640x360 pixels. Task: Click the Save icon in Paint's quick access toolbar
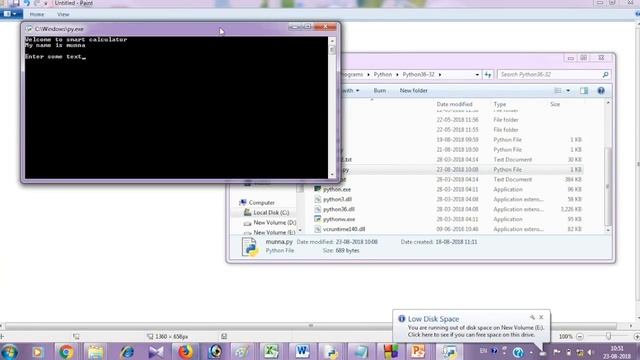(15, 3)
